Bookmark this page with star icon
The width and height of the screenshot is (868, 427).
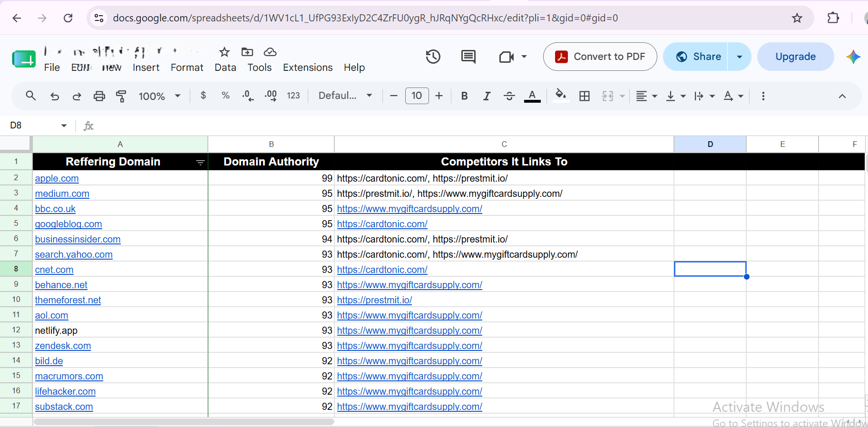point(797,18)
